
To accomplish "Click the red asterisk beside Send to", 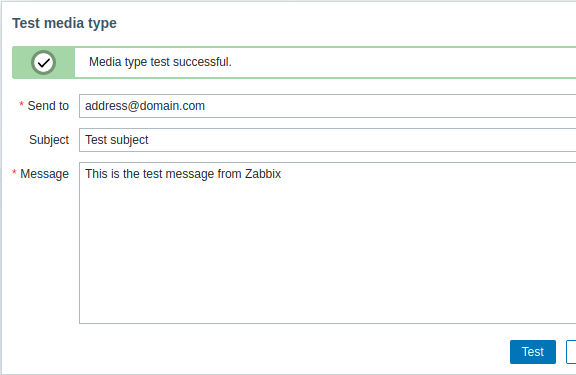I will (x=21, y=104).
